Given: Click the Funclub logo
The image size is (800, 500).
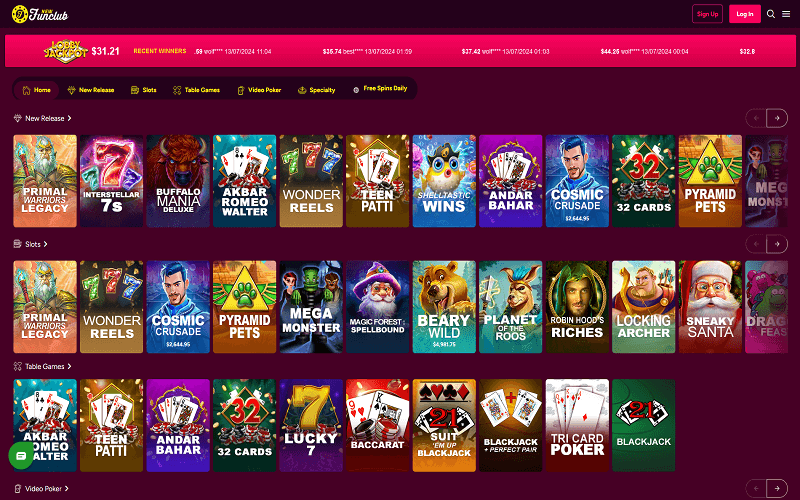Looking at the screenshot, I should point(40,14).
